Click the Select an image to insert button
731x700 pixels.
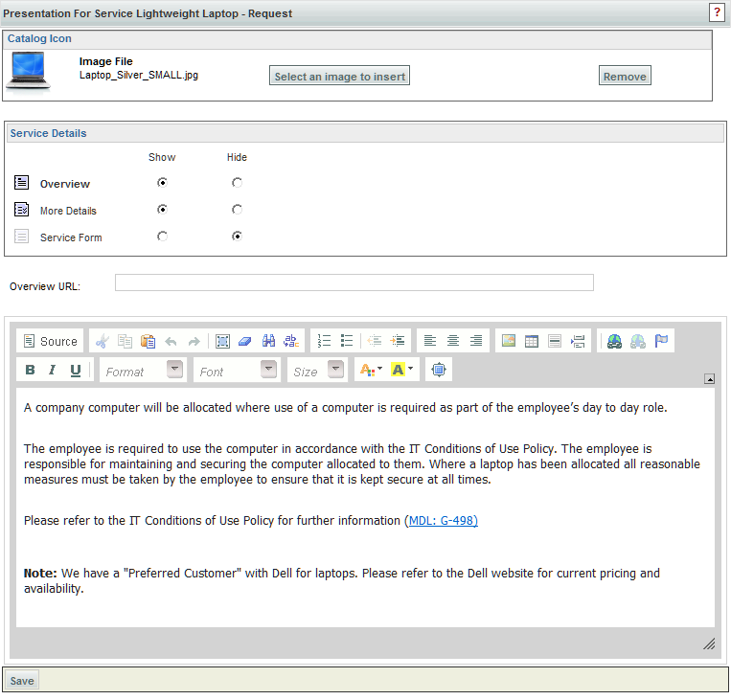point(339,76)
